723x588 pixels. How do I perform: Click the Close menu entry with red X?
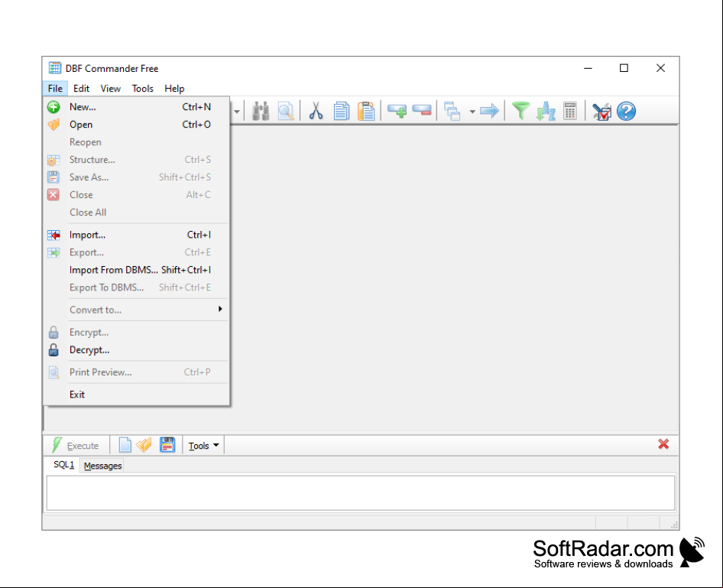136,195
